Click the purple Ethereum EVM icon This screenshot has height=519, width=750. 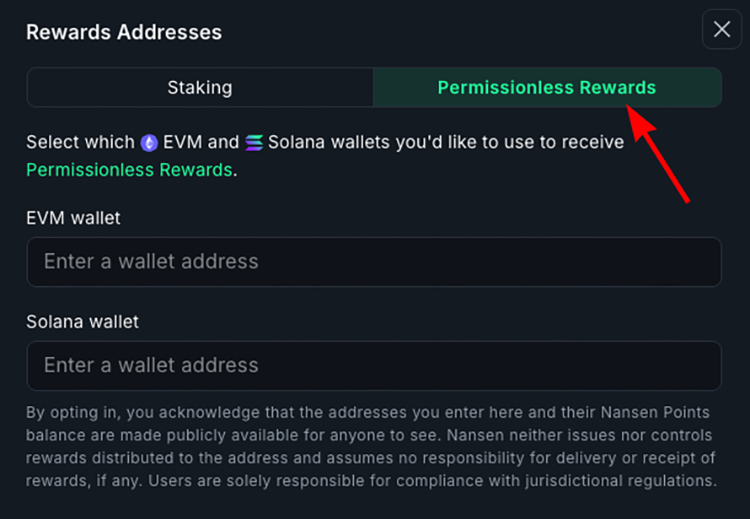click(149, 143)
